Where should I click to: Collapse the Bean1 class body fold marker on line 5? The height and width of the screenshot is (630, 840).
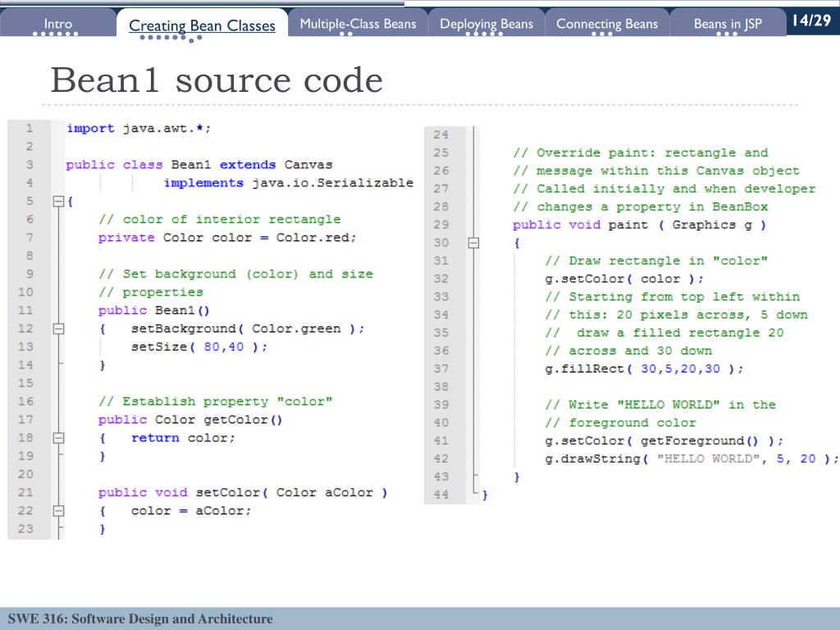click(57, 201)
